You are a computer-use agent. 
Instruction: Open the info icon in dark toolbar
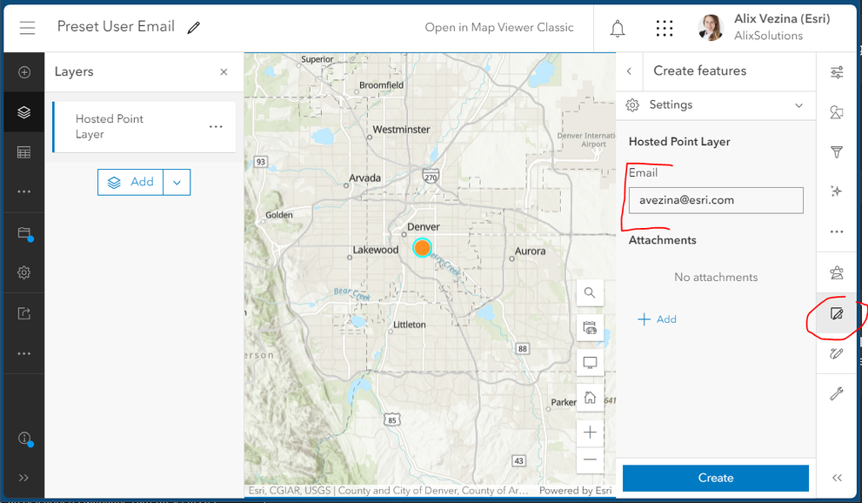click(25, 439)
